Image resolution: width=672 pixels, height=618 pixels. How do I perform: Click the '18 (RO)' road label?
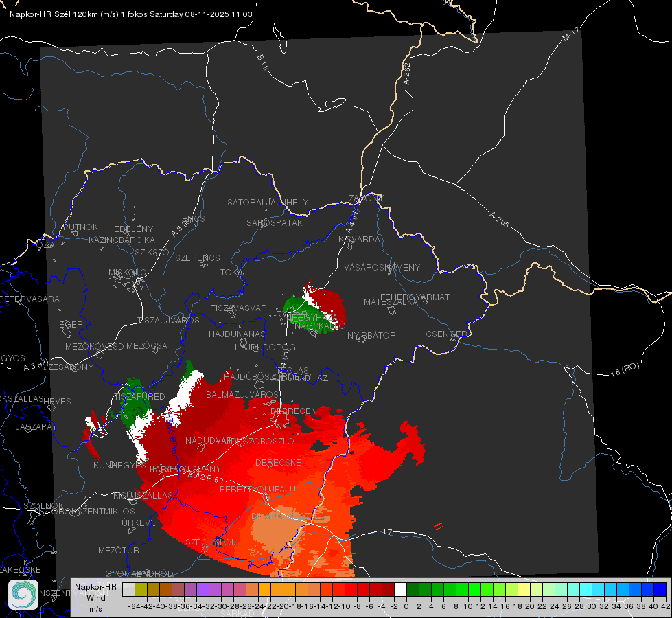[x=625, y=369]
